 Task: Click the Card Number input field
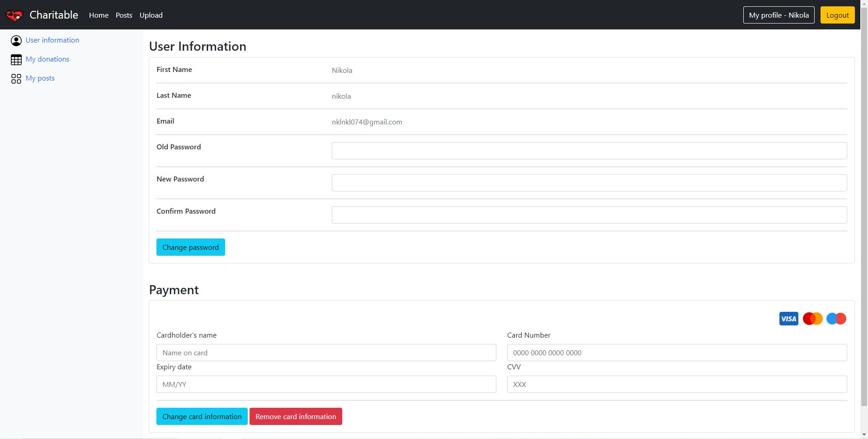click(677, 353)
